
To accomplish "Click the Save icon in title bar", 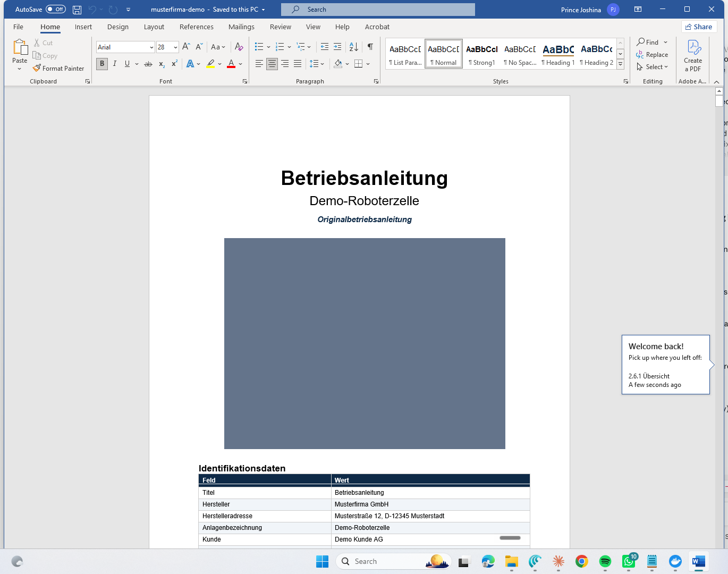I will pyautogui.click(x=77, y=10).
